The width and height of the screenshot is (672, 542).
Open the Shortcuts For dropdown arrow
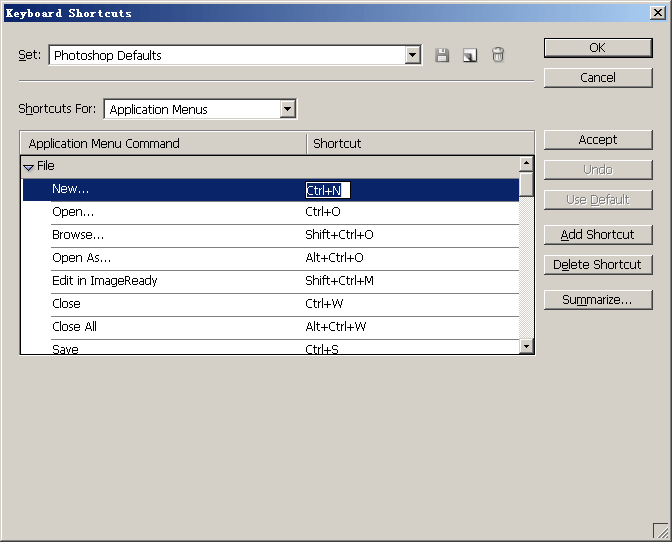pyautogui.click(x=288, y=109)
